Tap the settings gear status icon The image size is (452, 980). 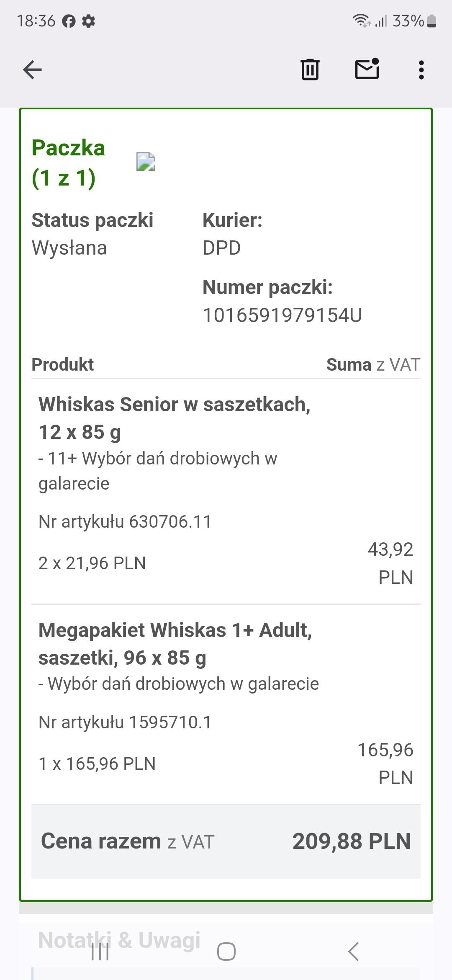click(x=88, y=21)
